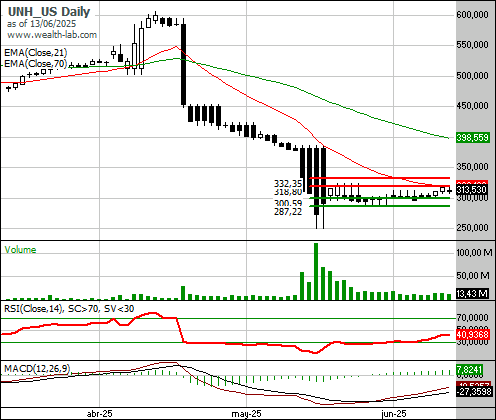Click the tallest green volume bar

316,271
